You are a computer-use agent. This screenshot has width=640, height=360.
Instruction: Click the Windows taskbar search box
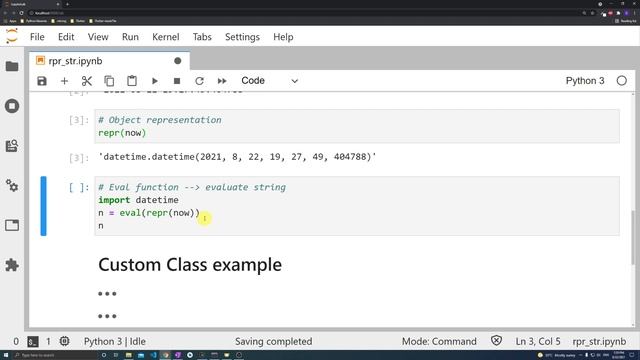pos(55,355)
